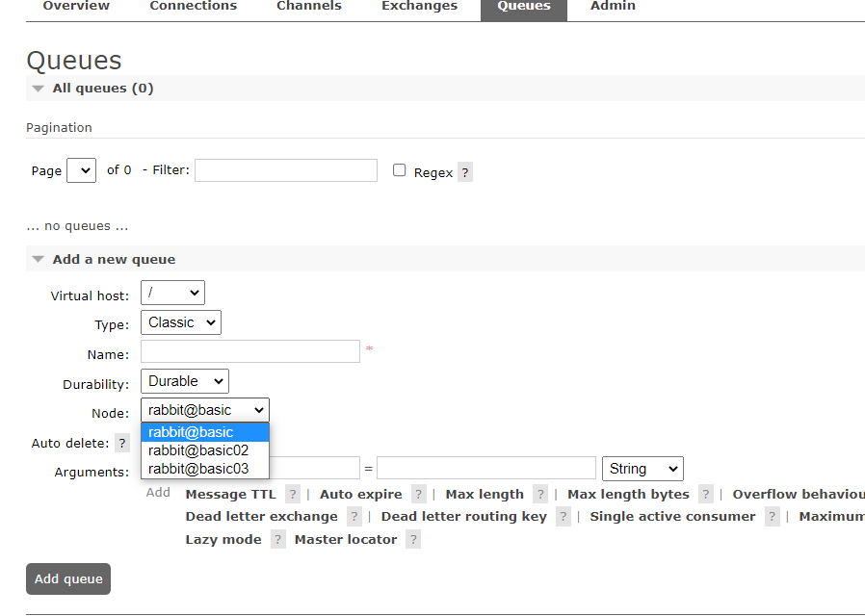Click the Add queue button
This screenshot has width=865, height=616.
click(68, 579)
